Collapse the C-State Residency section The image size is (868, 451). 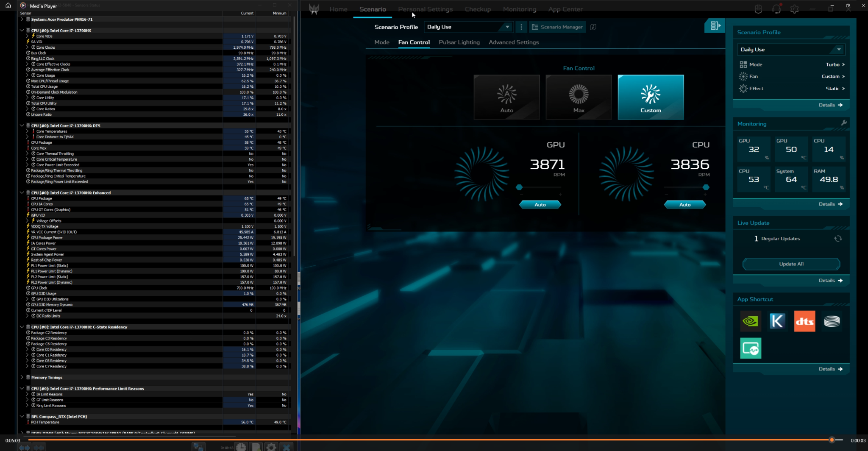(22, 327)
